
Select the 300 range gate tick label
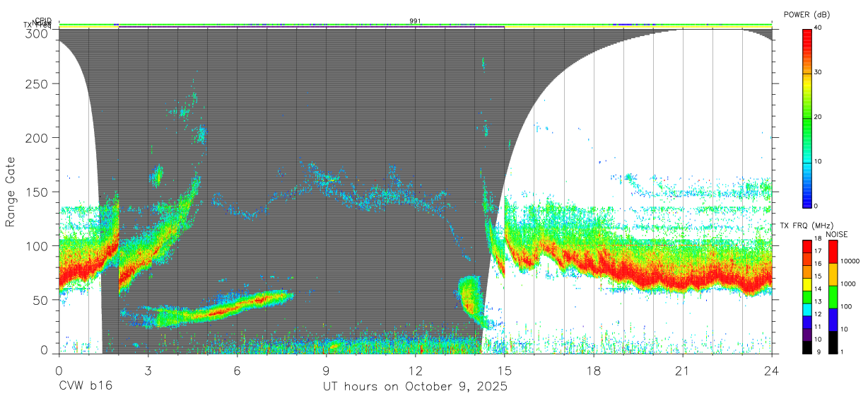tap(37, 33)
